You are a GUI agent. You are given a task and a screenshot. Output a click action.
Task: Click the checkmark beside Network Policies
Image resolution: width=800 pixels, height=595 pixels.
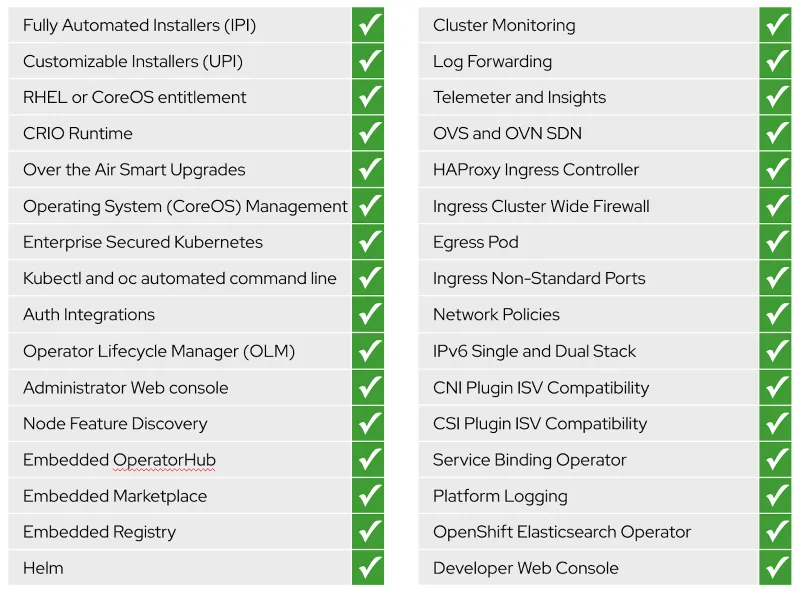tap(775, 315)
